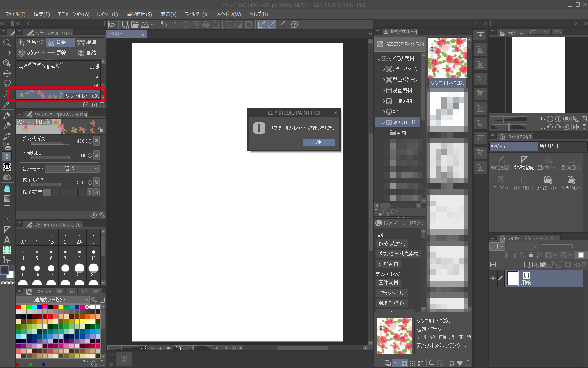The width and height of the screenshot is (588, 368).
Task: Click the Undo arrow in the toolbar
Action: 163,25
